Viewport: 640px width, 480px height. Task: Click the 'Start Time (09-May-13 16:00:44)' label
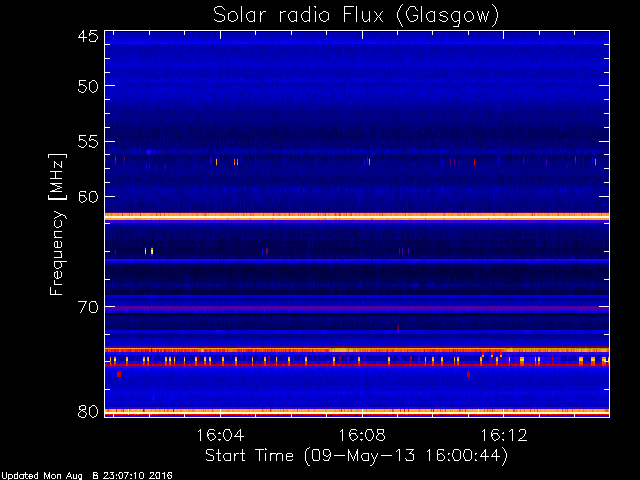pos(356,456)
